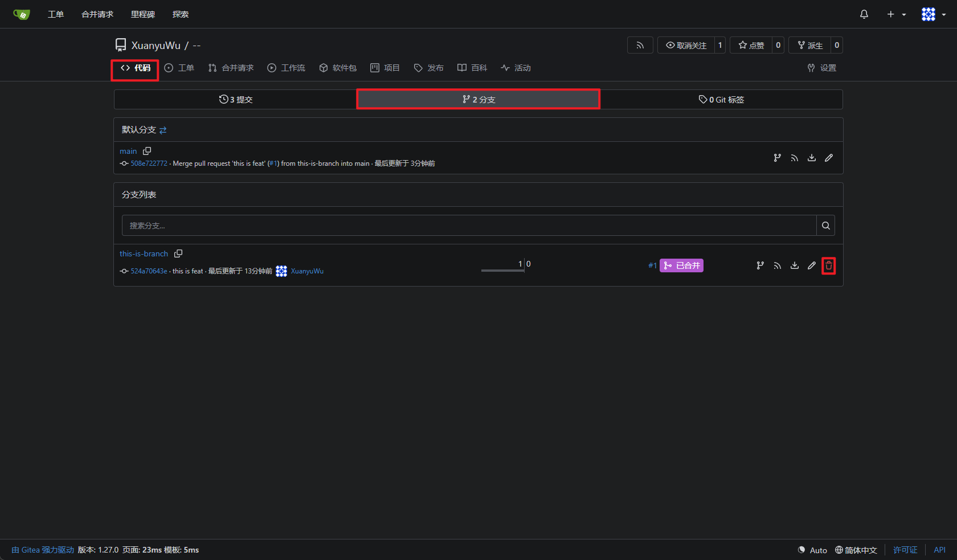Open the watchers count 1
957x560 pixels.
[720, 45]
